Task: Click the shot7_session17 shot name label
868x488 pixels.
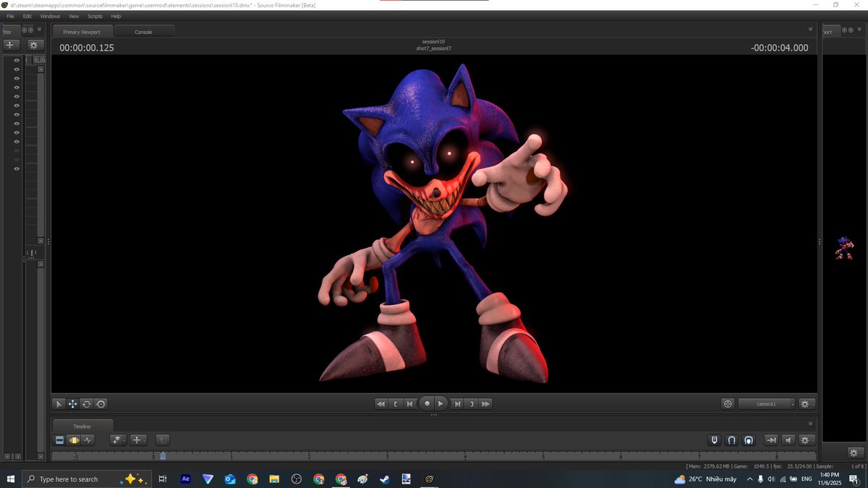Action: tap(434, 48)
